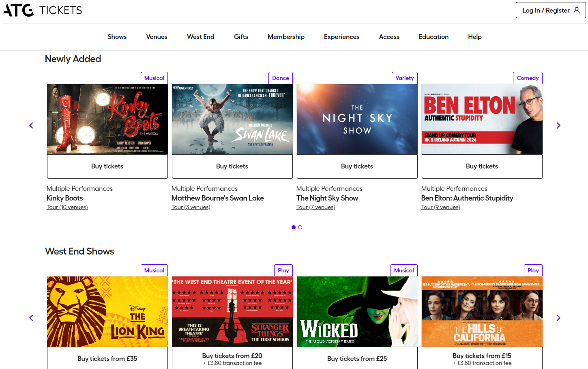Buy tickets from £15 for Hills of California
Viewport: 588px width, 369px height.
[x=482, y=358]
